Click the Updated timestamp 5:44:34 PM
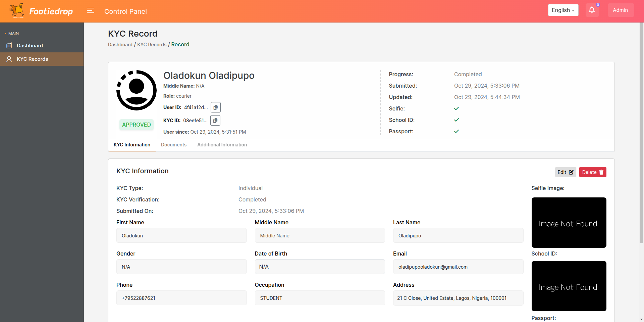 point(487,97)
